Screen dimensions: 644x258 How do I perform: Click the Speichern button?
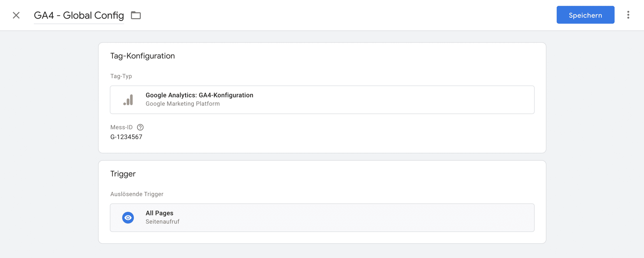pos(585,15)
